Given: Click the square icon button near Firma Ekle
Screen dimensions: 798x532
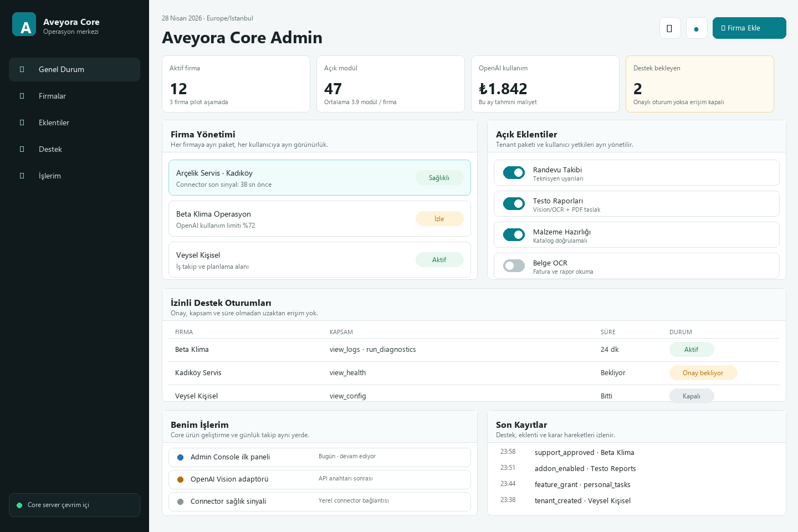Looking at the screenshot, I should coord(669,28).
